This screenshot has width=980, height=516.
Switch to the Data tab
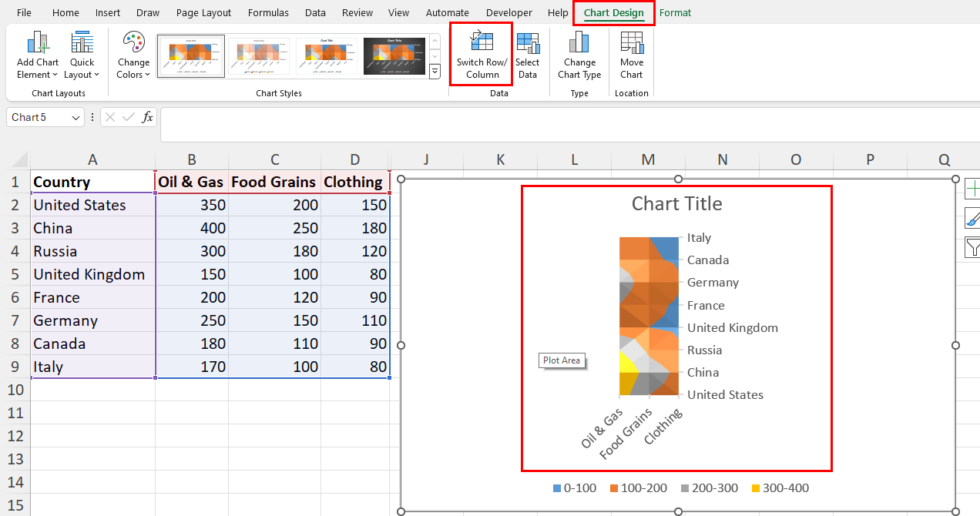[315, 12]
